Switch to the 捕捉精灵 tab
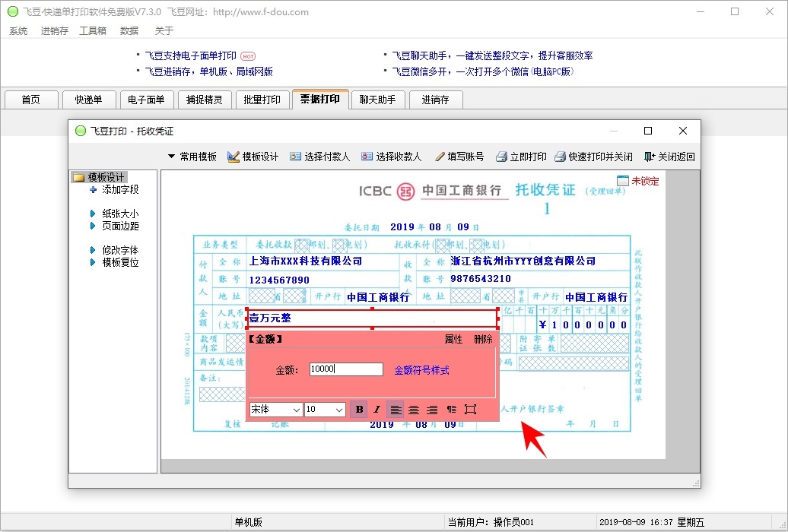788x532 pixels. (205, 100)
